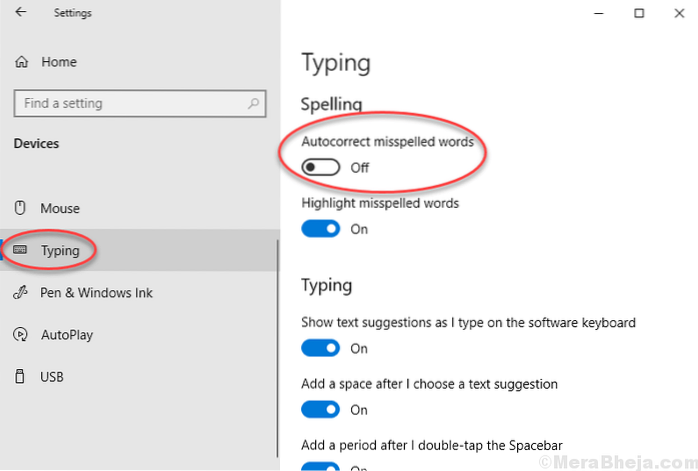Turn off Highlight misspelled words
Image resolution: width=698 pixels, height=471 pixels.
(320, 229)
